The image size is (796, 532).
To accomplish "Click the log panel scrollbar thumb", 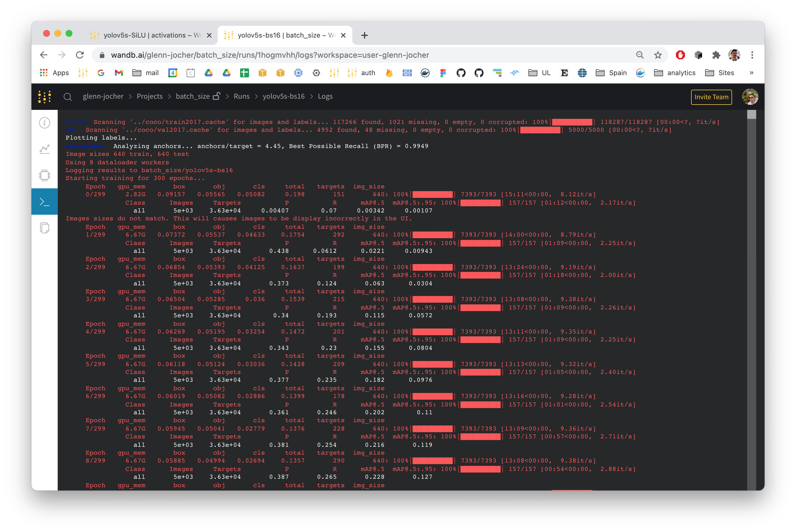I will click(751, 114).
